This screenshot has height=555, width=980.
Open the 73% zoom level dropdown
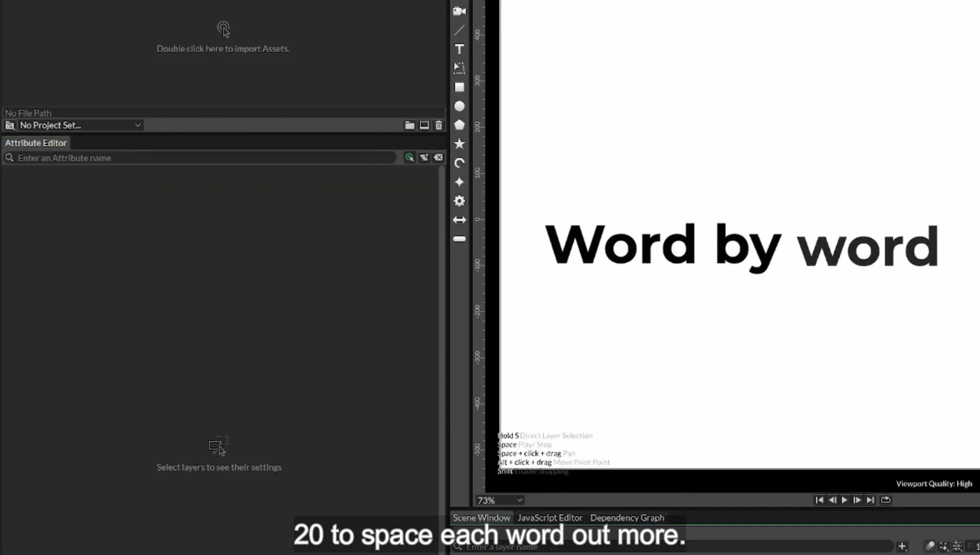pyautogui.click(x=500, y=500)
